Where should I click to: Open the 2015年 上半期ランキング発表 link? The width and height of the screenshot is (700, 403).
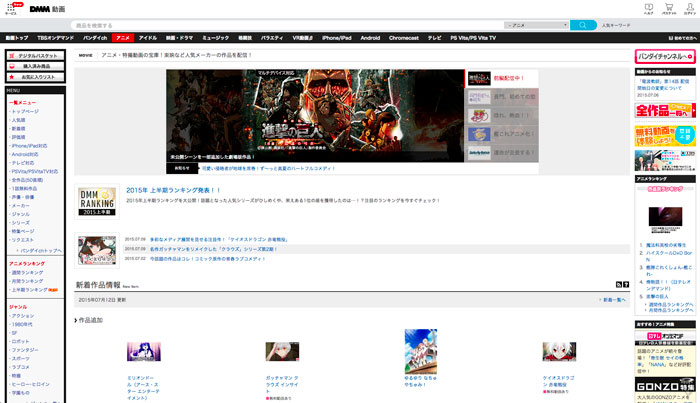point(173,190)
